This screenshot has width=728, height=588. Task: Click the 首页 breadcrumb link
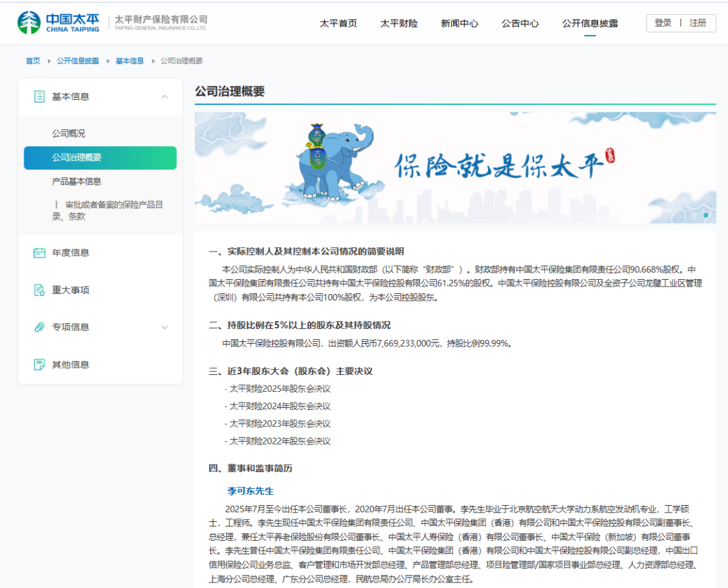33,61
